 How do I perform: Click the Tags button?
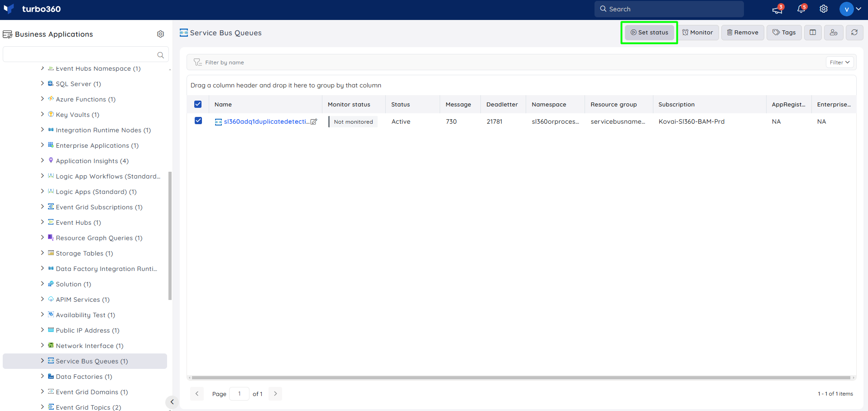click(x=784, y=33)
